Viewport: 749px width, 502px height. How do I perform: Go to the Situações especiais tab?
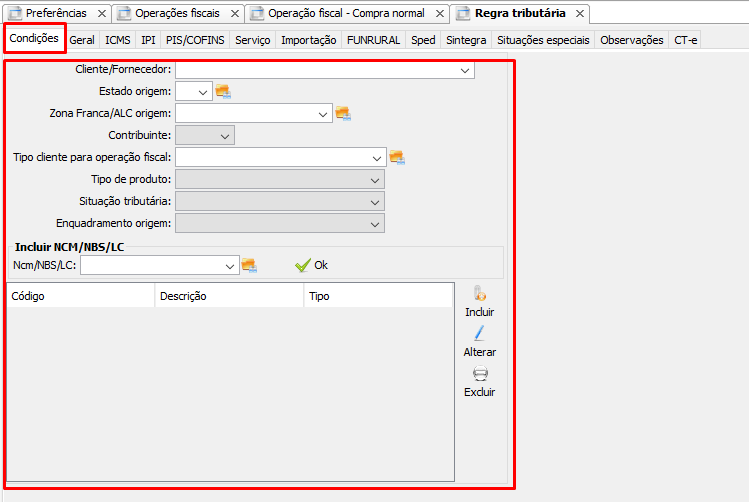(544, 40)
